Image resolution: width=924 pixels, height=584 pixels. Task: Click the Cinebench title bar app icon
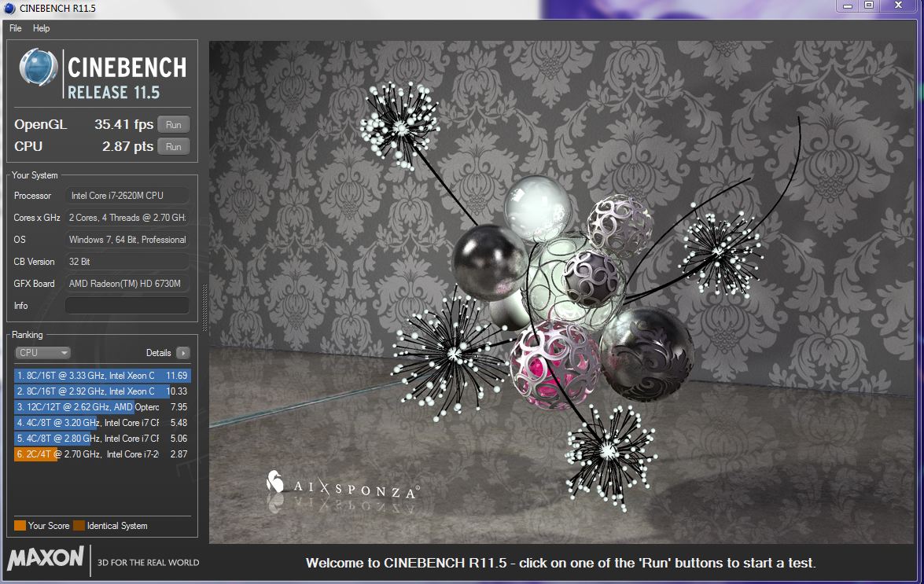[x=9, y=8]
